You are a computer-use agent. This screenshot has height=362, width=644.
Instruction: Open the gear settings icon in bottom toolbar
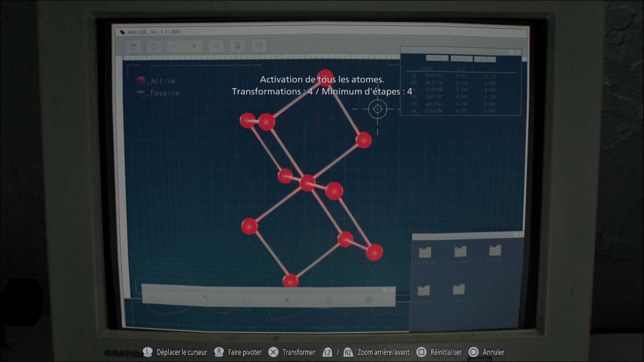[369, 300]
